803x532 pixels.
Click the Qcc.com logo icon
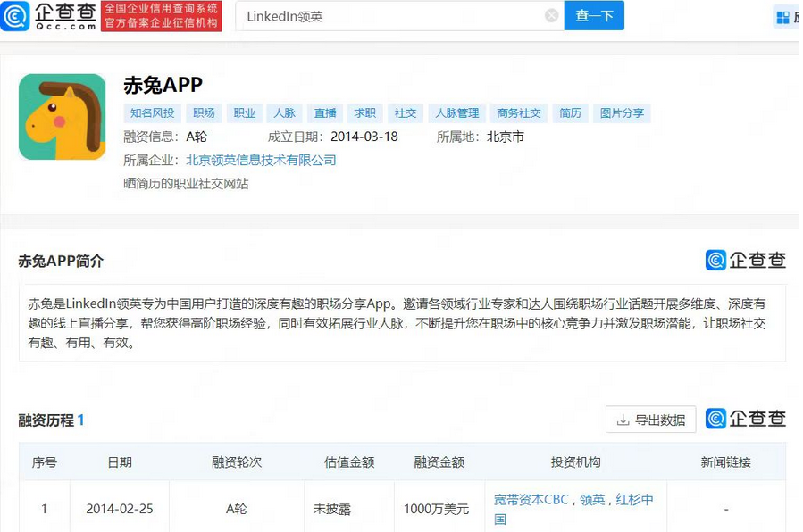coord(15,16)
